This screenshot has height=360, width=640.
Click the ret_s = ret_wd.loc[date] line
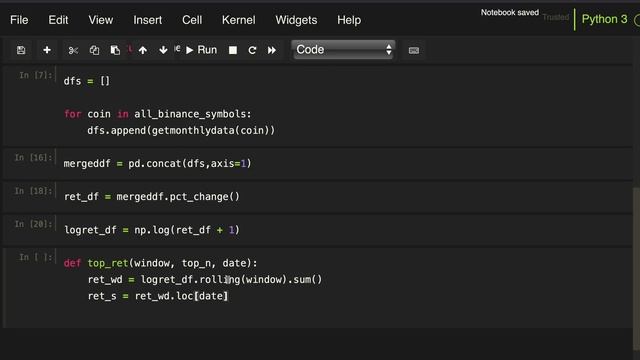[158, 296]
